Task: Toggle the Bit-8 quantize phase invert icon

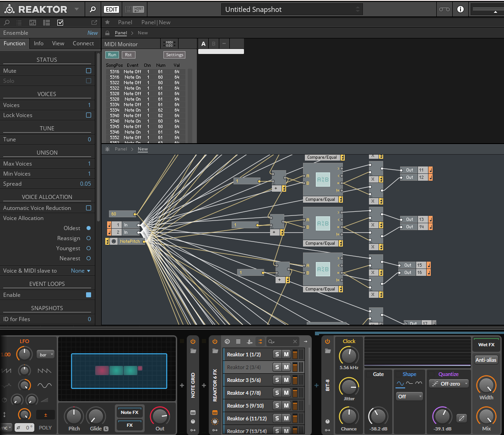Action: click(x=461, y=418)
